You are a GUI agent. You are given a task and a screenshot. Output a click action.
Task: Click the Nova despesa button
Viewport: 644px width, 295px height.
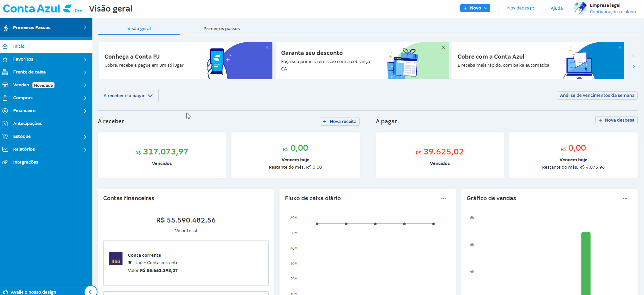[x=616, y=120]
